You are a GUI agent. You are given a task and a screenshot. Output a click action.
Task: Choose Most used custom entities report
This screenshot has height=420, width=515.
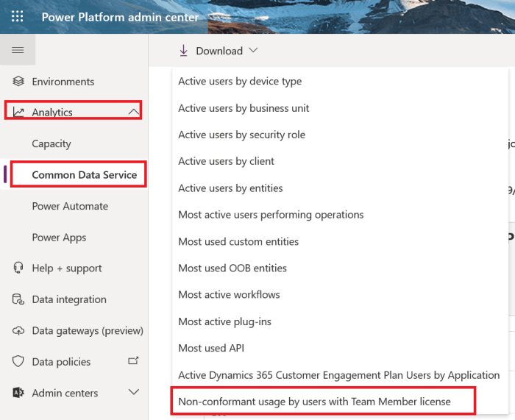(238, 241)
